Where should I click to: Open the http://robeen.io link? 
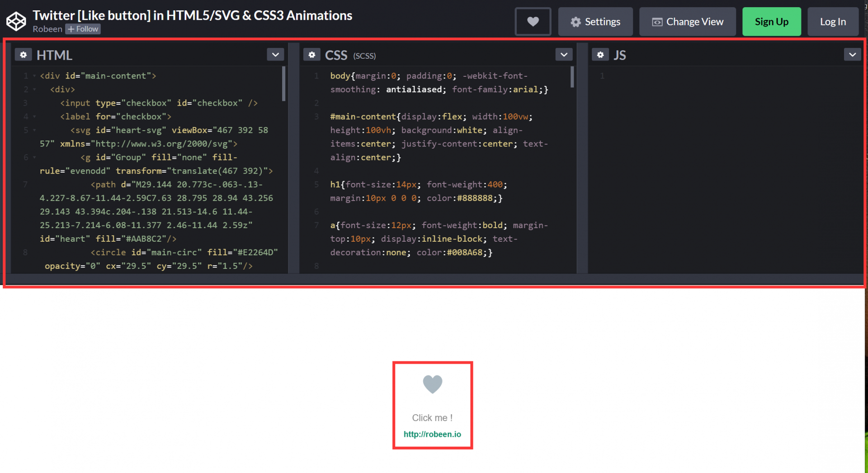click(x=432, y=434)
